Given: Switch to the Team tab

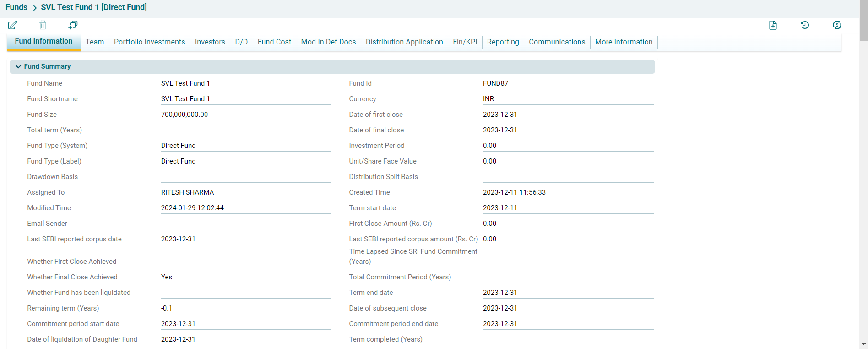Looking at the screenshot, I should point(95,42).
